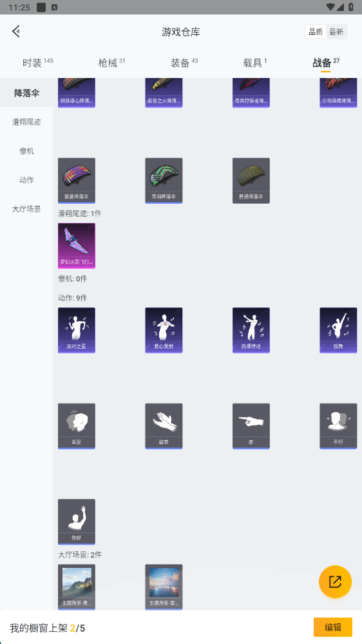The height and width of the screenshot is (644, 362).
Task: Select 降落伞 in the sidebar
Action: pyautogui.click(x=26, y=93)
